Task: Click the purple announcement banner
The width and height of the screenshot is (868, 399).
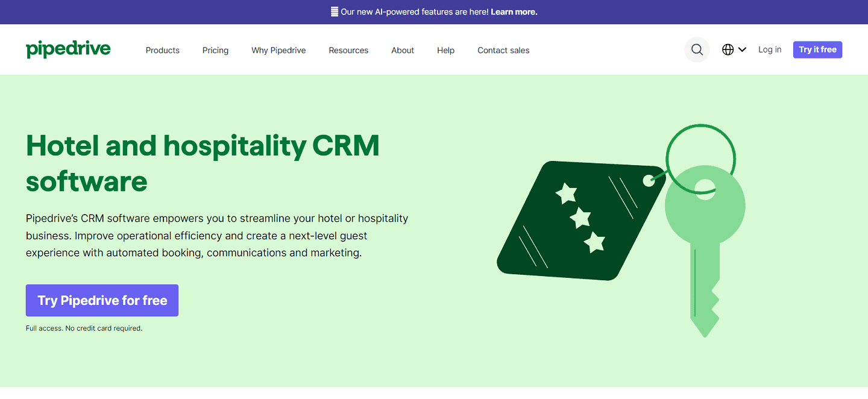Action: (434, 11)
